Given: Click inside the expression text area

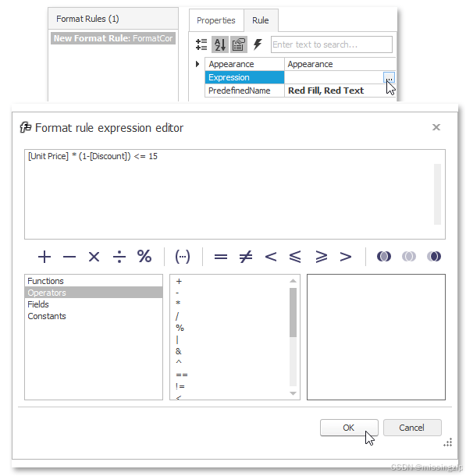Looking at the screenshot, I should pos(235,194).
